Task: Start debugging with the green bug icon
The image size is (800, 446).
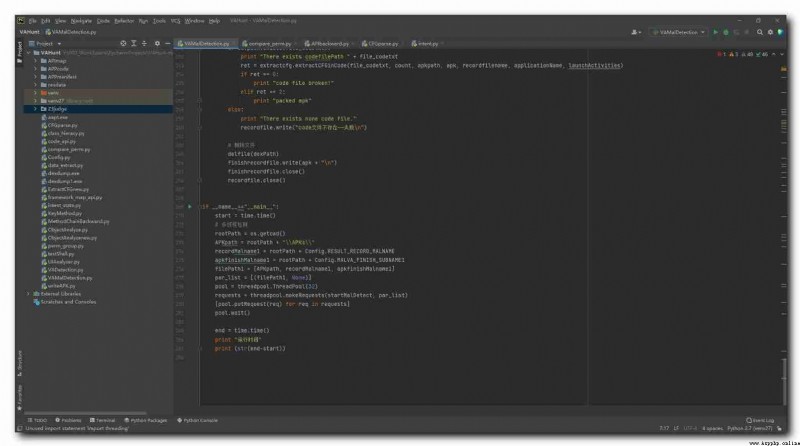Action: [x=726, y=32]
